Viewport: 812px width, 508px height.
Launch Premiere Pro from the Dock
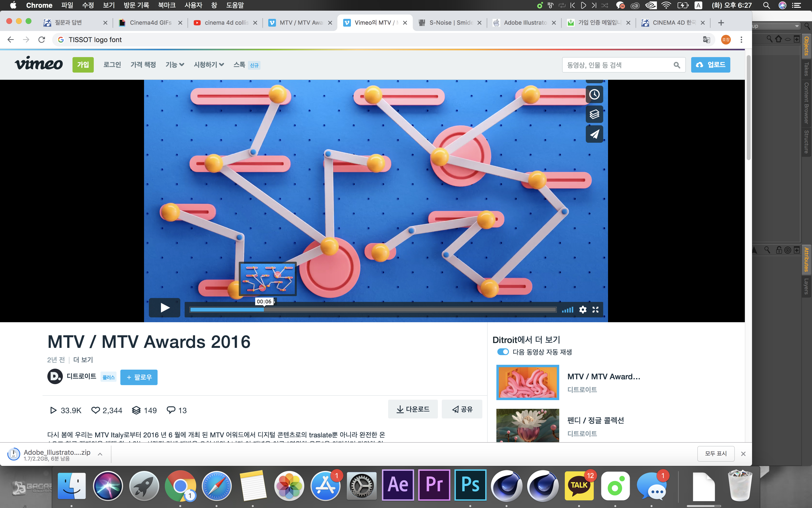coord(434,485)
